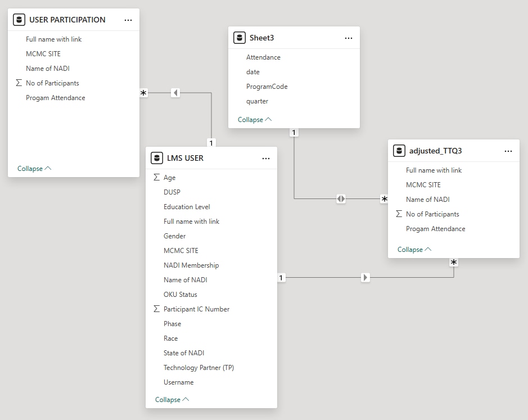Select the ProgramCode field in Sheet3
Viewport: 528px width, 420px height.
coord(267,87)
